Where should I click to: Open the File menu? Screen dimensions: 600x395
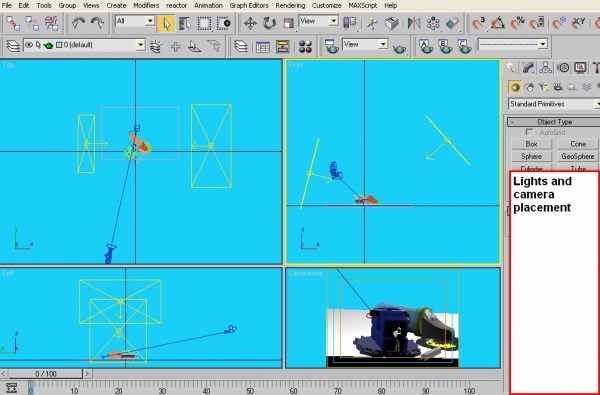pos(7,5)
